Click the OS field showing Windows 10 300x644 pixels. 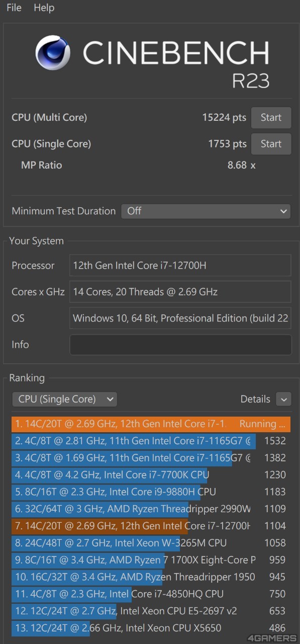point(180,318)
